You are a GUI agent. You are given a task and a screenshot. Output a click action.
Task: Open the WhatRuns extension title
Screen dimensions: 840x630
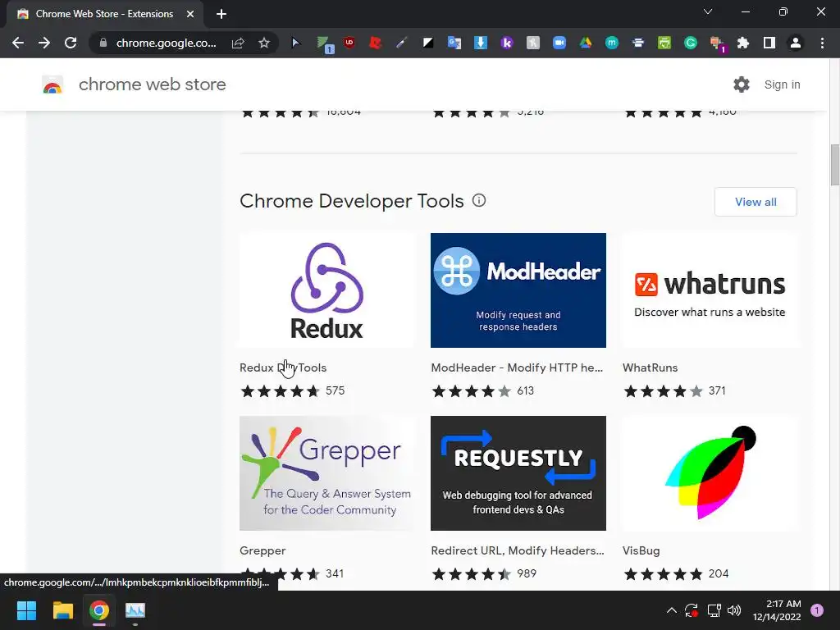[x=650, y=367]
